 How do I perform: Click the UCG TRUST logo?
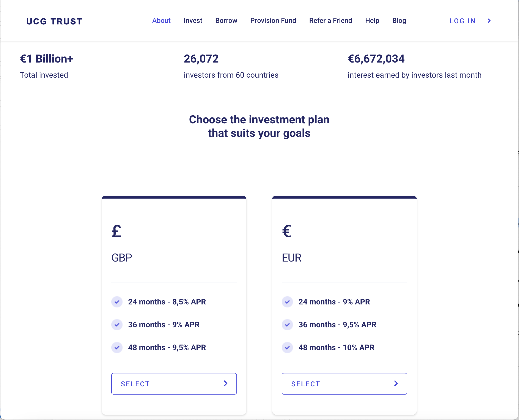pos(54,21)
